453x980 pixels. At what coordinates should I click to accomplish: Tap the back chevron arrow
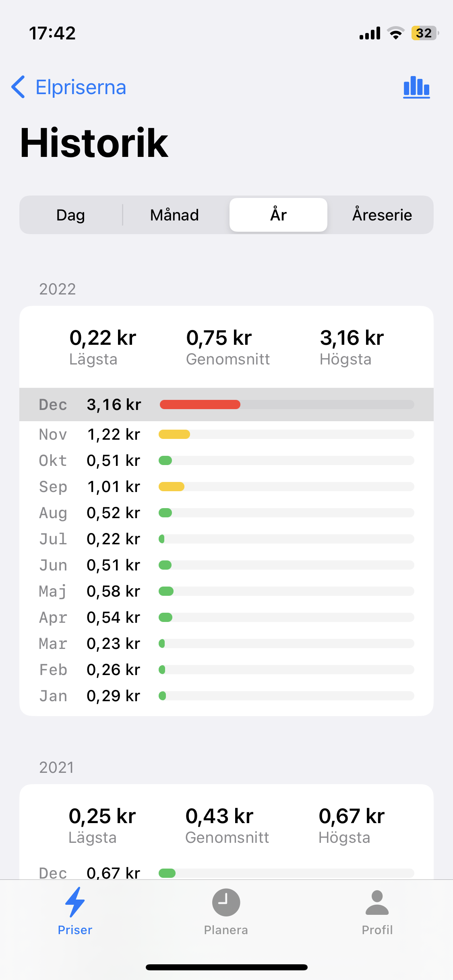[18, 87]
